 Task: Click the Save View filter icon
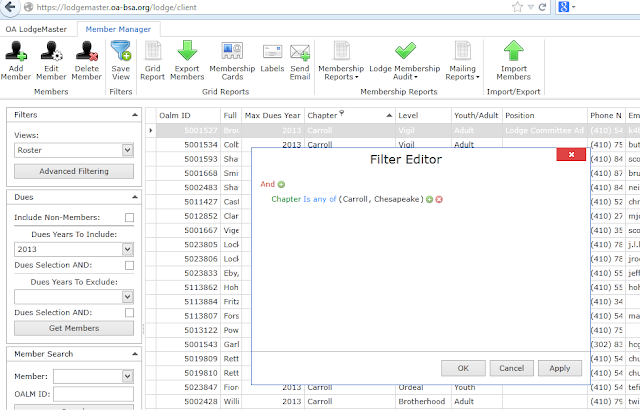[x=121, y=51]
